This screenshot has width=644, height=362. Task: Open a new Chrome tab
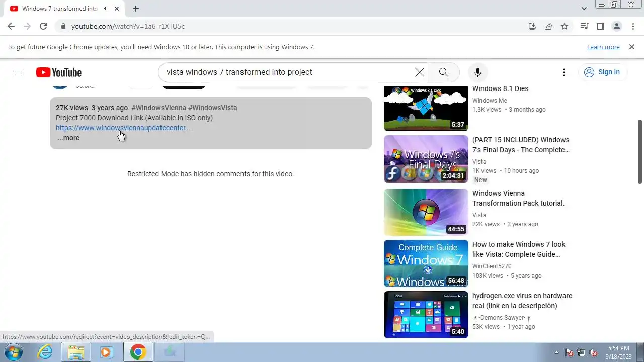pos(136,9)
